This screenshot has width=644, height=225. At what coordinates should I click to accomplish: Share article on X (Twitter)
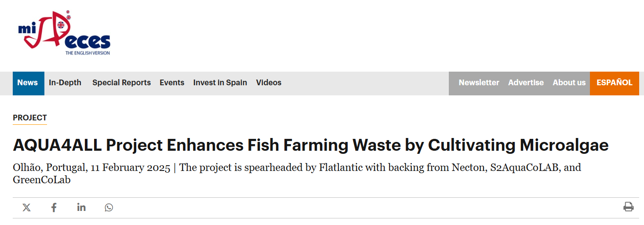26,207
